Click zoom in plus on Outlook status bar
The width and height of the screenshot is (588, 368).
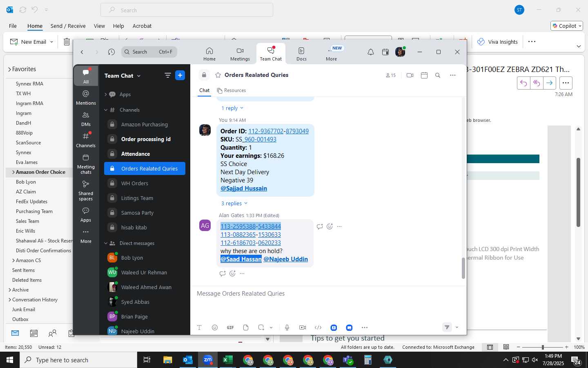pos(566,347)
